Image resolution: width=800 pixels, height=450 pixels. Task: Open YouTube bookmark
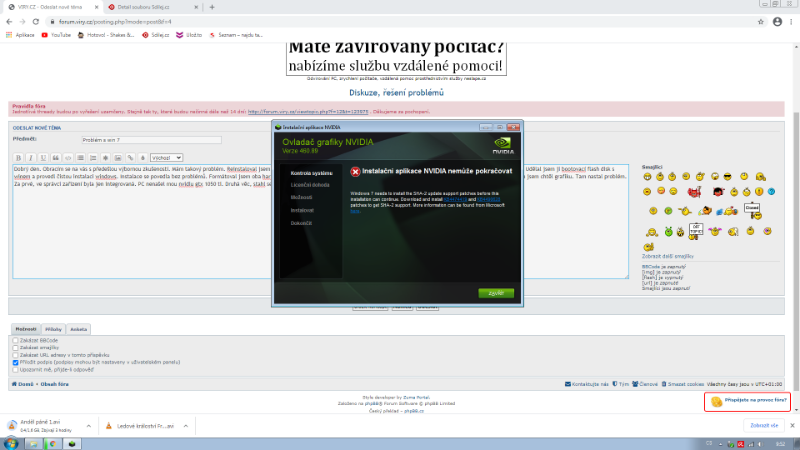tap(56, 35)
